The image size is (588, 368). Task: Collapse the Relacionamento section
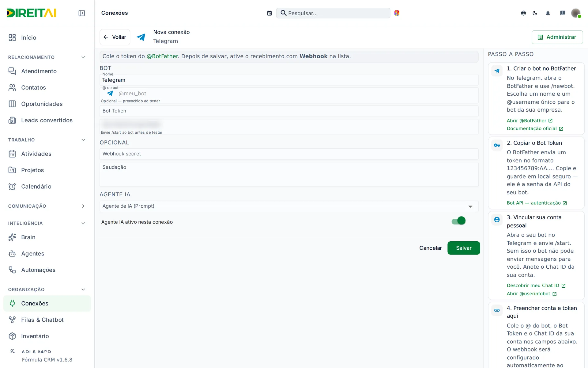[x=83, y=57]
